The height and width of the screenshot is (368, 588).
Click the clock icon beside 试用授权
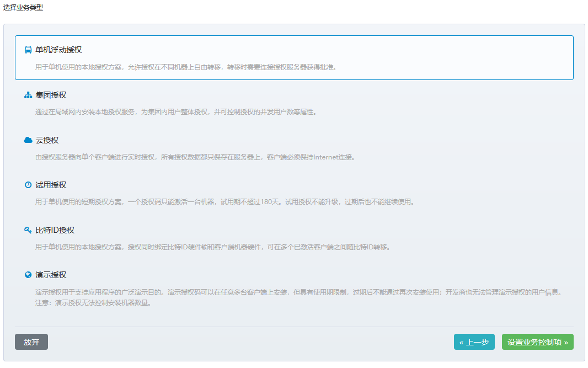pyautogui.click(x=28, y=185)
